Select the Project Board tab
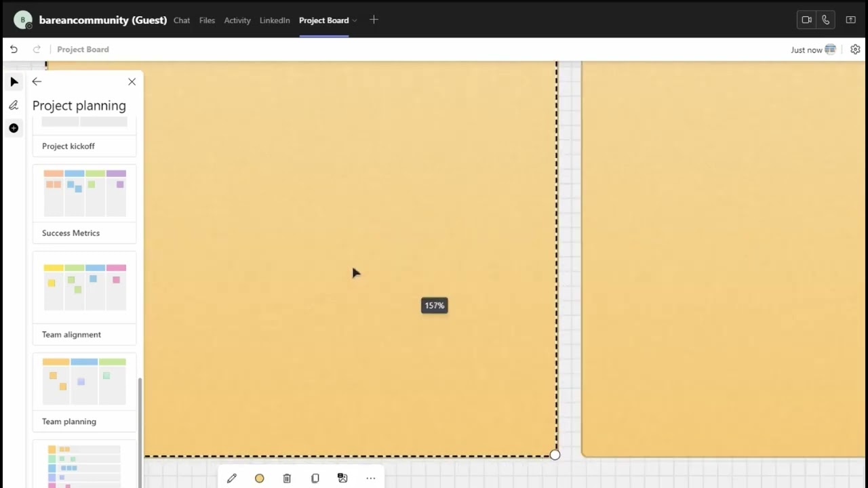The width and height of the screenshot is (868, 488). (x=323, y=20)
